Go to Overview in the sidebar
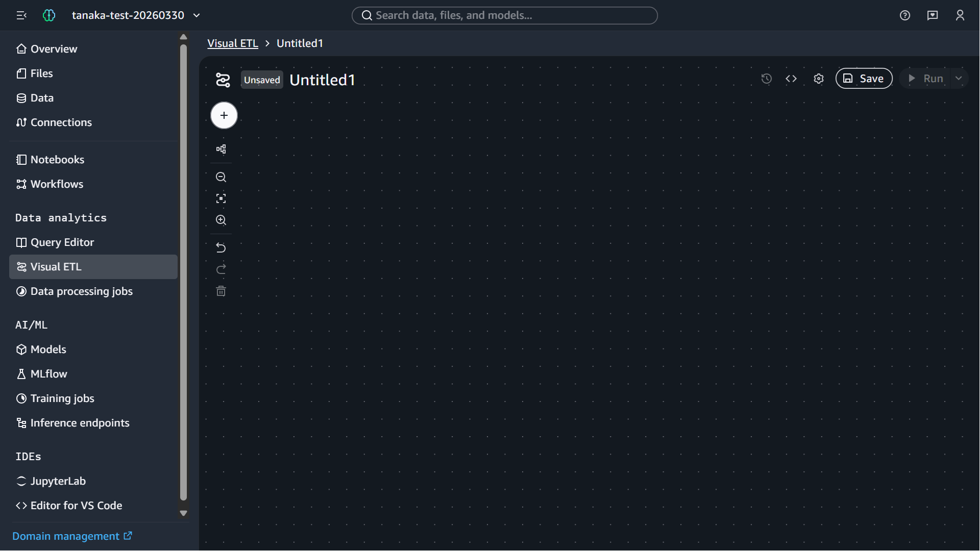 [x=93, y=49]
